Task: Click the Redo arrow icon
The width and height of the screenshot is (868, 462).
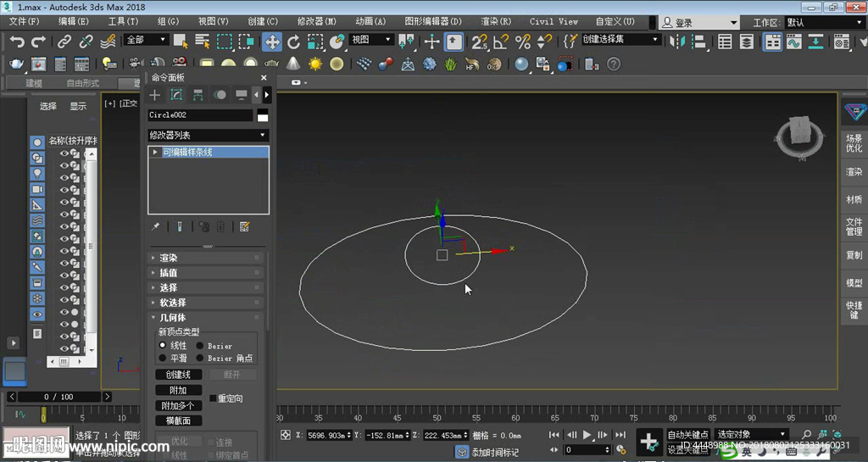Action: pyautogui.click(x=38, y=42)
